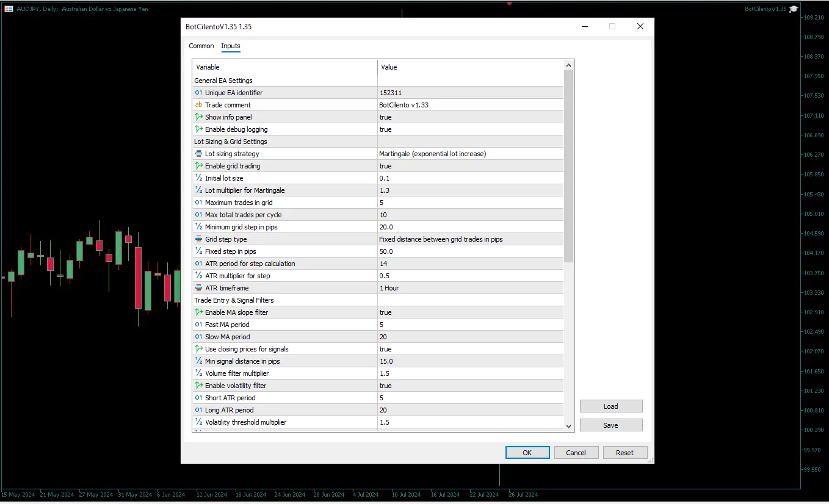
Task: Toggle the Show info panel true value
Action: pos(471,117)
